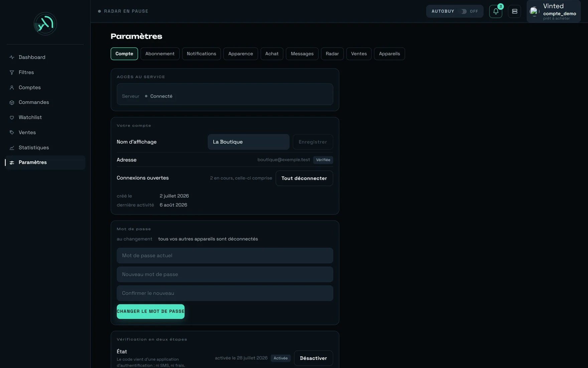Click the Activée status badge
The width and height of the screenshot is (588, 368).
tap(281, 358)
